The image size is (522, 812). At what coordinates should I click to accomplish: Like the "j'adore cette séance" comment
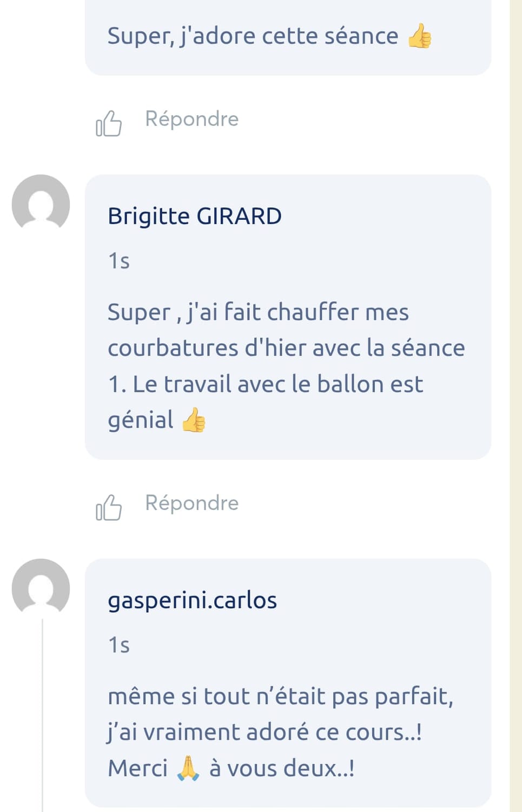pyautogui.click(x=109, y=124)
